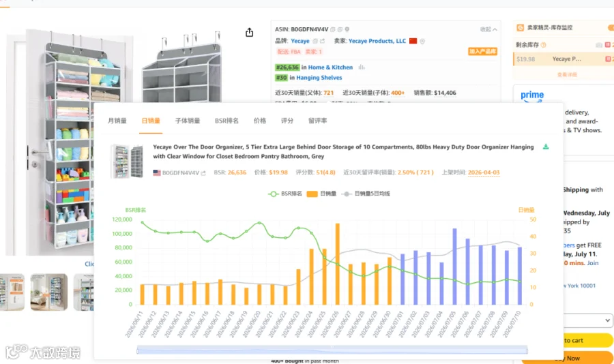The image size is (614, 364).
Task: Click the Join link for Prime
Action: (592, 263)
